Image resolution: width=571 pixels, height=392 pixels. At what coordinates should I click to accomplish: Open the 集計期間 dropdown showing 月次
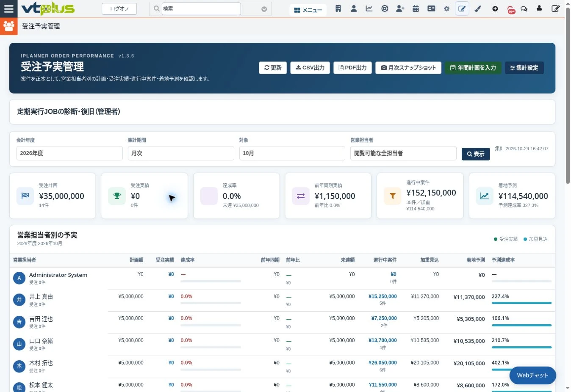click(x=181, y=153)
